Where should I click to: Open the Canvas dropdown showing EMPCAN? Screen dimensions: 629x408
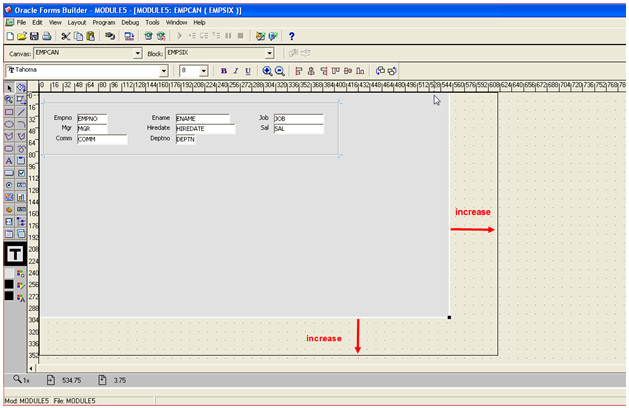pos(138,53)
